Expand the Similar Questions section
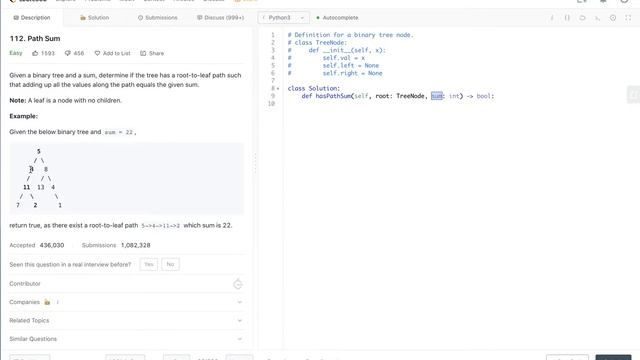 point(126,339)
